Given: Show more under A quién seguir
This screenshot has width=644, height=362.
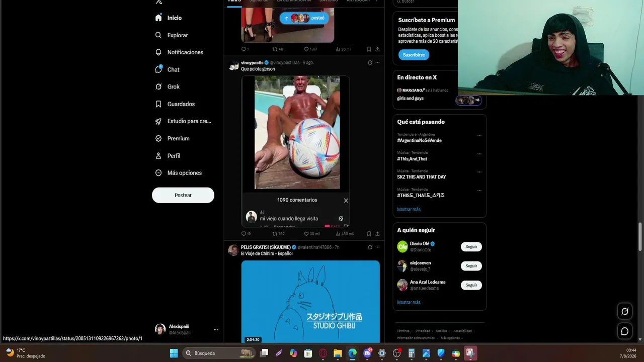Looking at the screenshot, I should tap(409, 303).
